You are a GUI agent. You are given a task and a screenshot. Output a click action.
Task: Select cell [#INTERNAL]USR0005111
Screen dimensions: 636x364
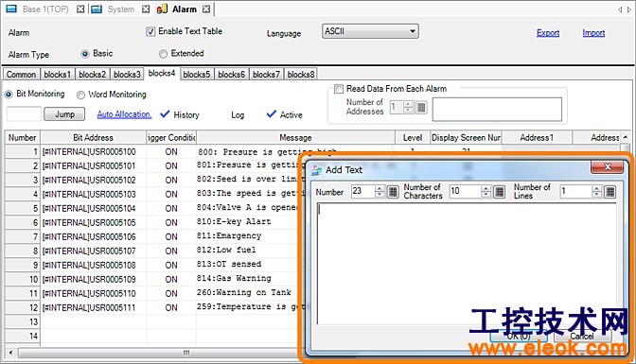(94, 307)
